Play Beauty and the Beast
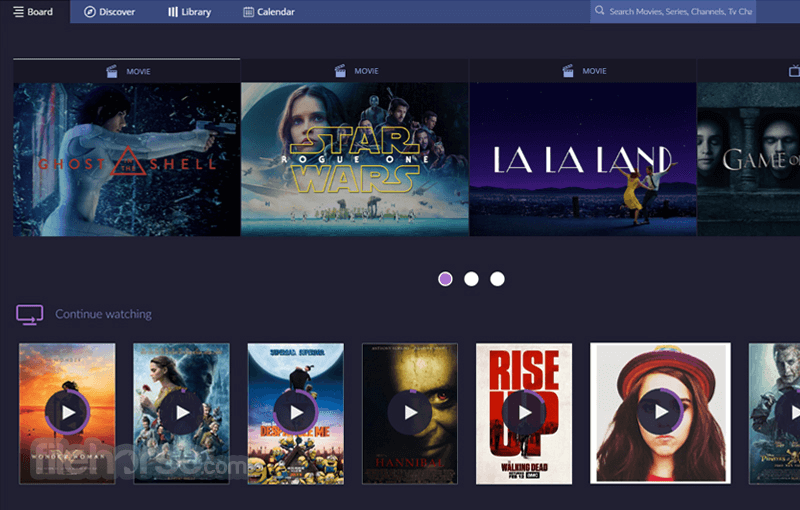The height and width of the screenshot is (510, 800). tap(182, 412)
